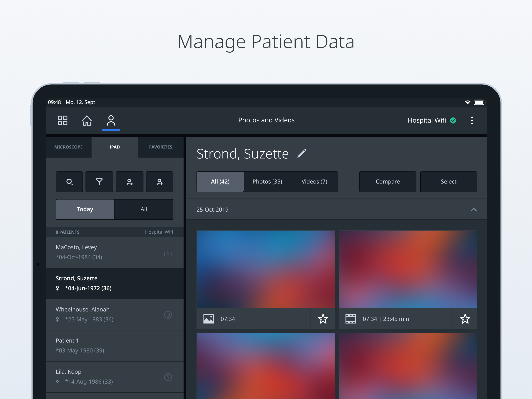Go to the Home icon

pyautogui.click(x=87, y=120)
